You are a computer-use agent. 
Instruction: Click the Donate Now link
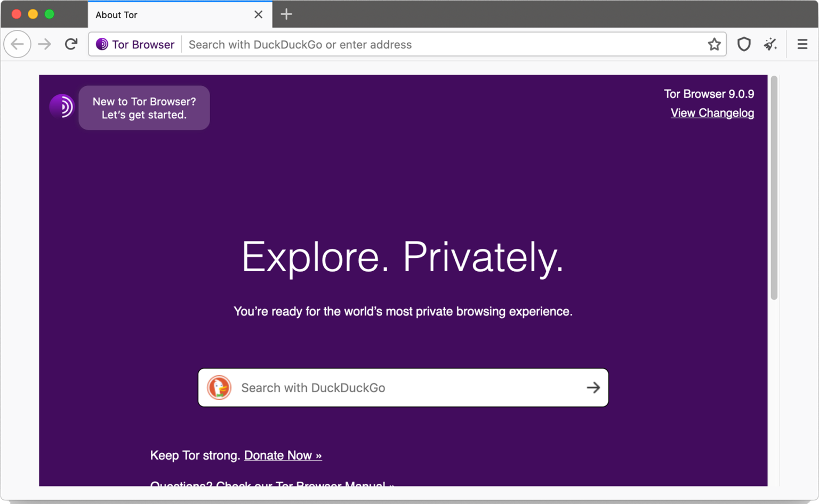pyautogui.click(x=283, y=455)
